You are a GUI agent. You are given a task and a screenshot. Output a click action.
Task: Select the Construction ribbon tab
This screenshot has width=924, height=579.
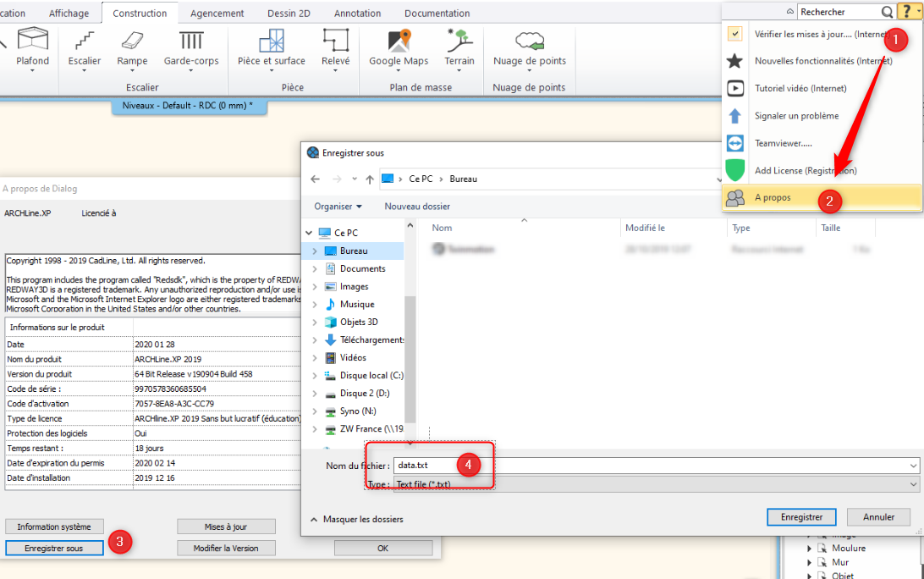140,13
